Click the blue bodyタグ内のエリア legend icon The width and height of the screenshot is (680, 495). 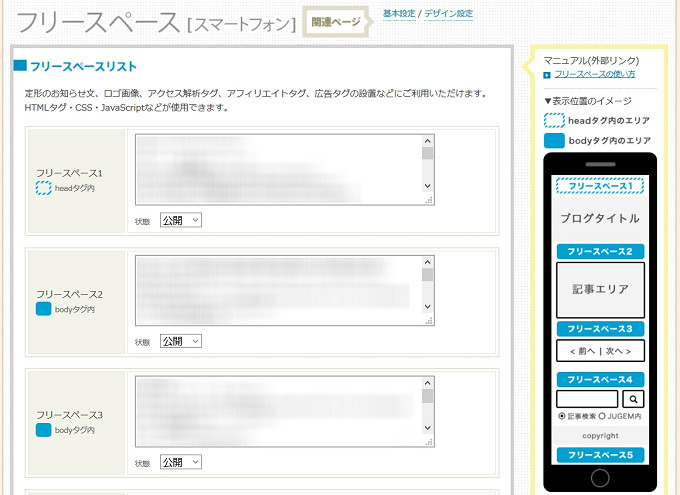(554, 141)
